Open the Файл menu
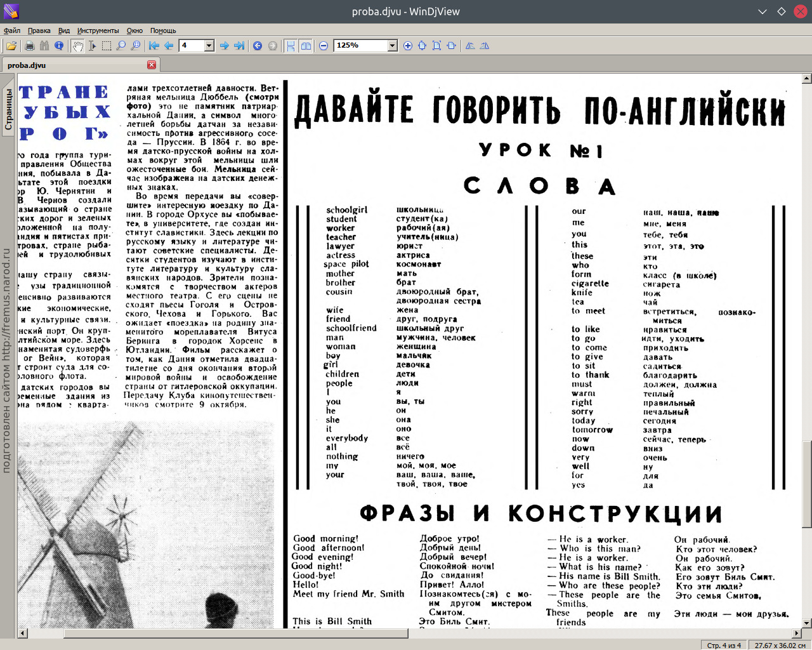 tap(12, 30)
